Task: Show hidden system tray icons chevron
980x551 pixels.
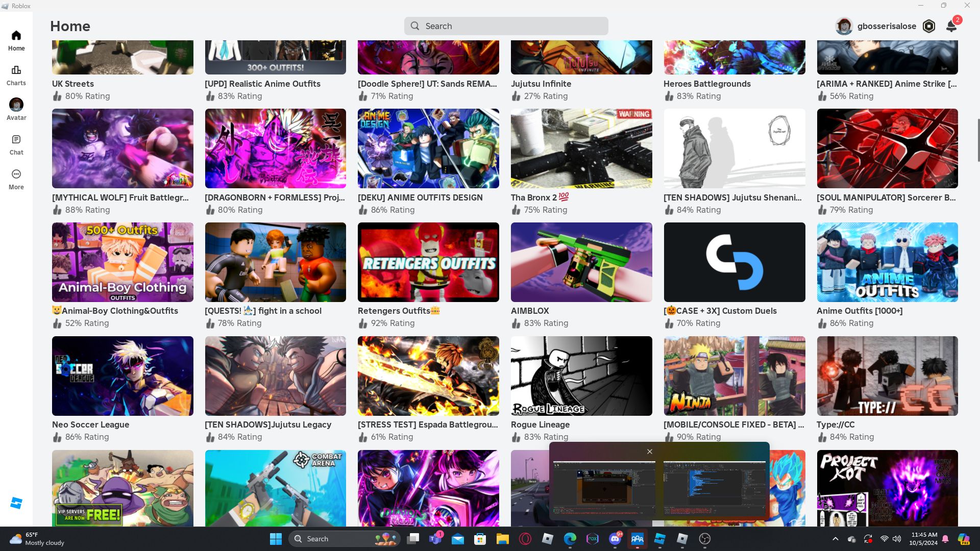Action: click(836, 539)
